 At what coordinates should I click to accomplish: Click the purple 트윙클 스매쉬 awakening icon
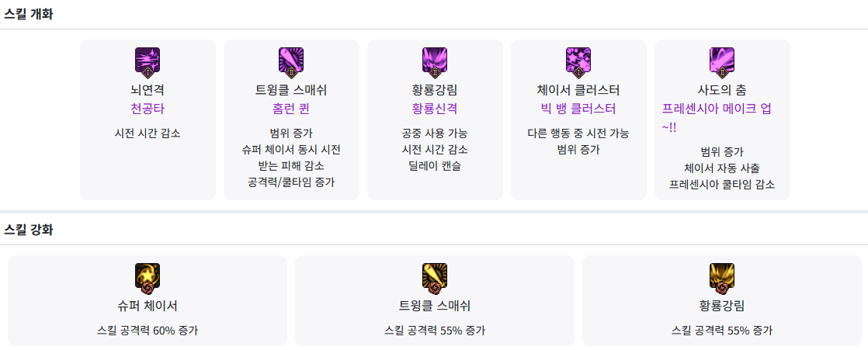(x=291, y=61)
